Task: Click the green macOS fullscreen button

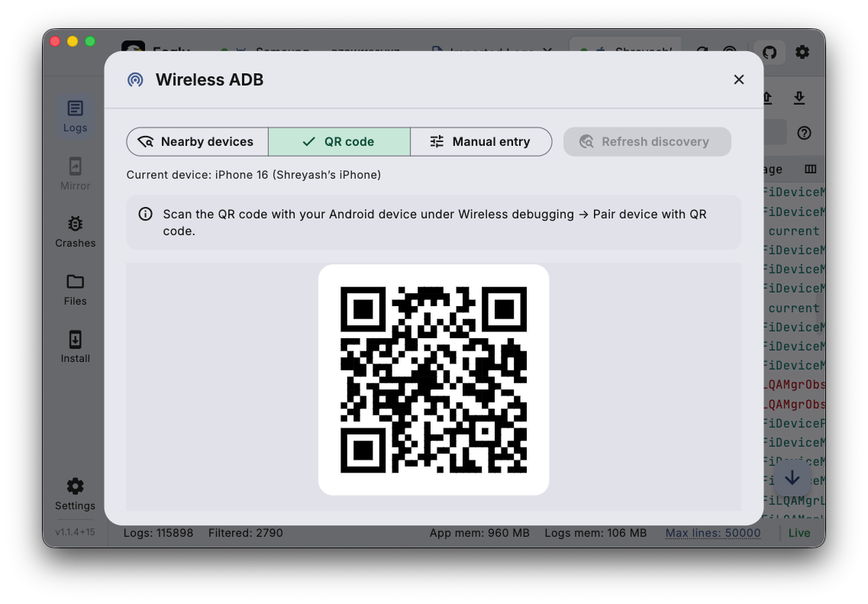Action: (x=90, y=41)
